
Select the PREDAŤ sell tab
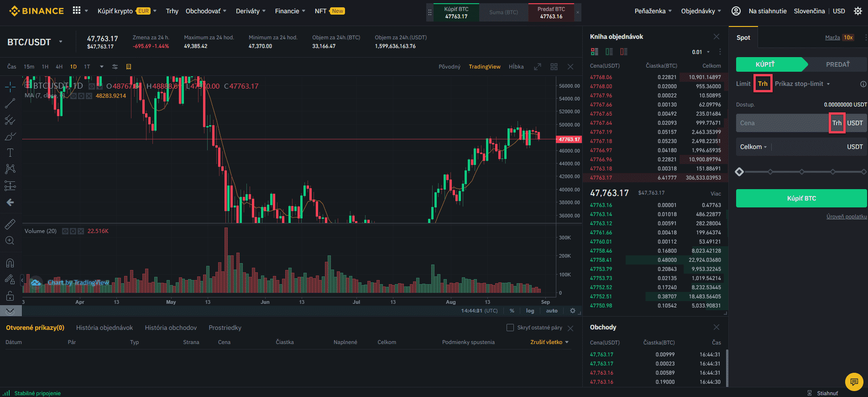(x=837, y=64)
